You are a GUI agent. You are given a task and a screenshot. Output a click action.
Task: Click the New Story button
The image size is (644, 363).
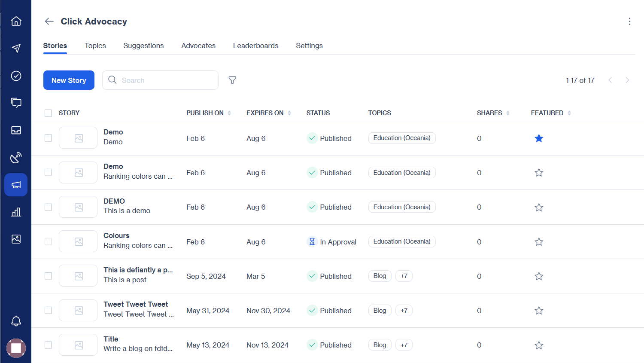tap(69, 80)
